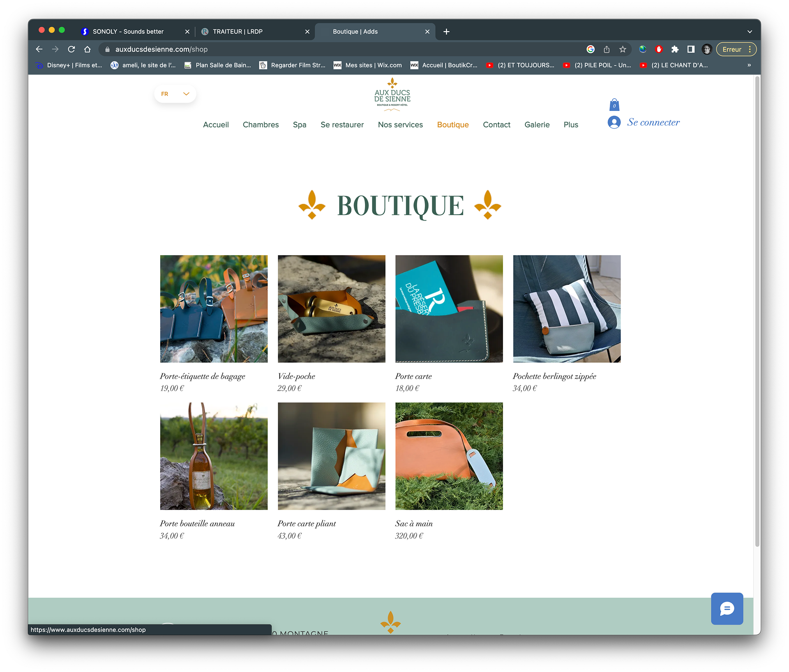Viewport: 789px width, 672px height.
Task: Click the lock site info icon
Action: coord(107,49)
